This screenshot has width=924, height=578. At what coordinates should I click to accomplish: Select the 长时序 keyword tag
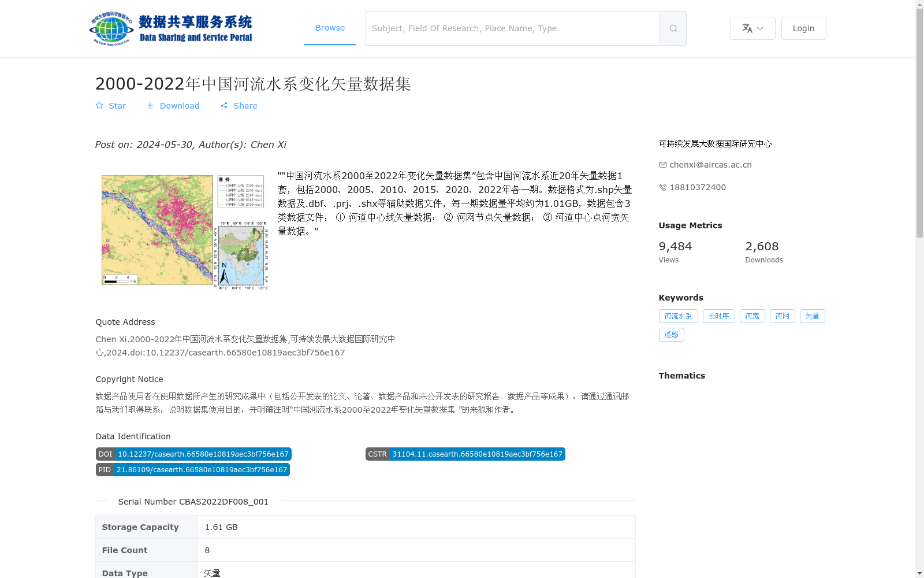(x=718, y=316)
